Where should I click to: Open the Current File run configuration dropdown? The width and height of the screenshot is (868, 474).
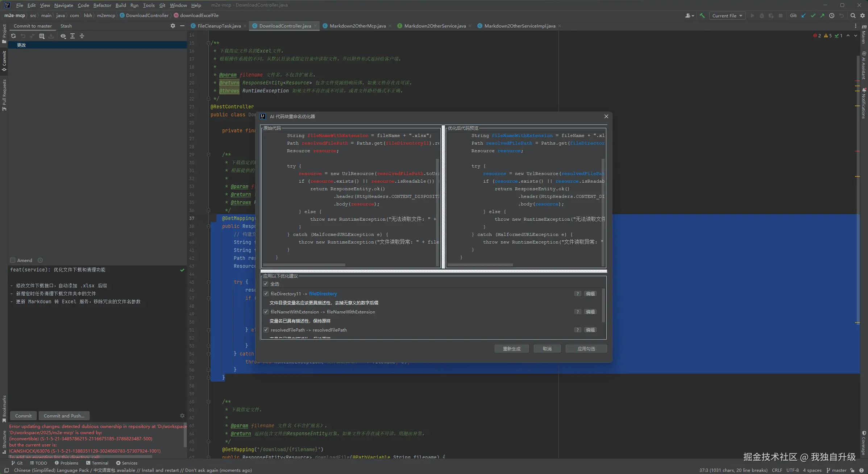[x=727, y=16]
